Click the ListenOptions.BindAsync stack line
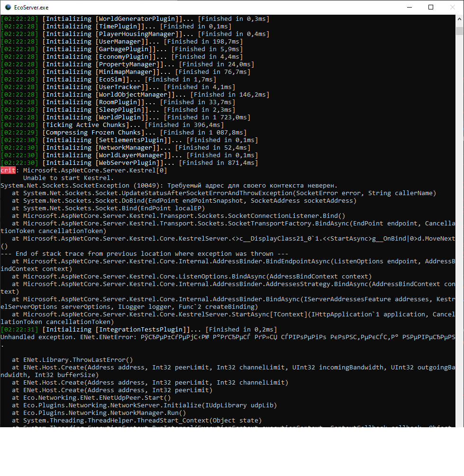The image size is (464, 476). [x=192, y=277]
